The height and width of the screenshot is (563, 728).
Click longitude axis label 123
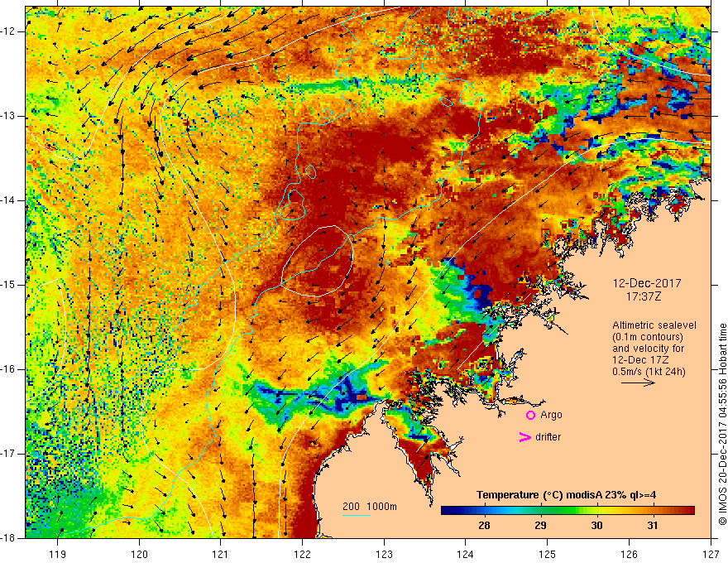click(384, 554)
